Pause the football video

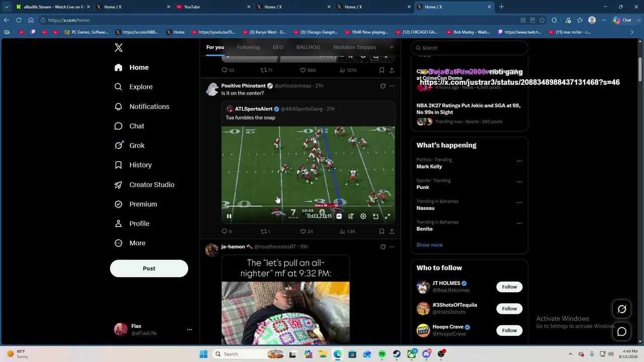[229, 216]
